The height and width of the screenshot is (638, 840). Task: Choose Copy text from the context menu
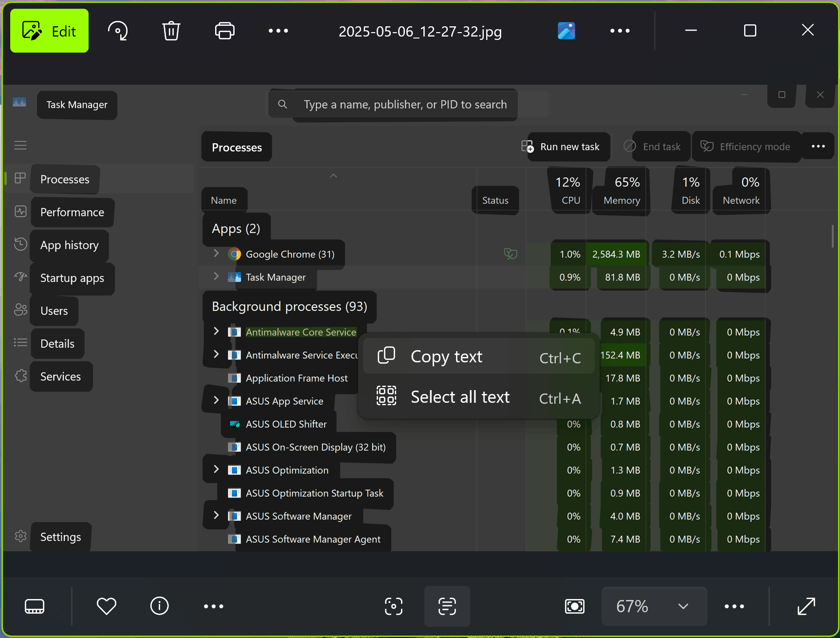[x=479, y=357]
